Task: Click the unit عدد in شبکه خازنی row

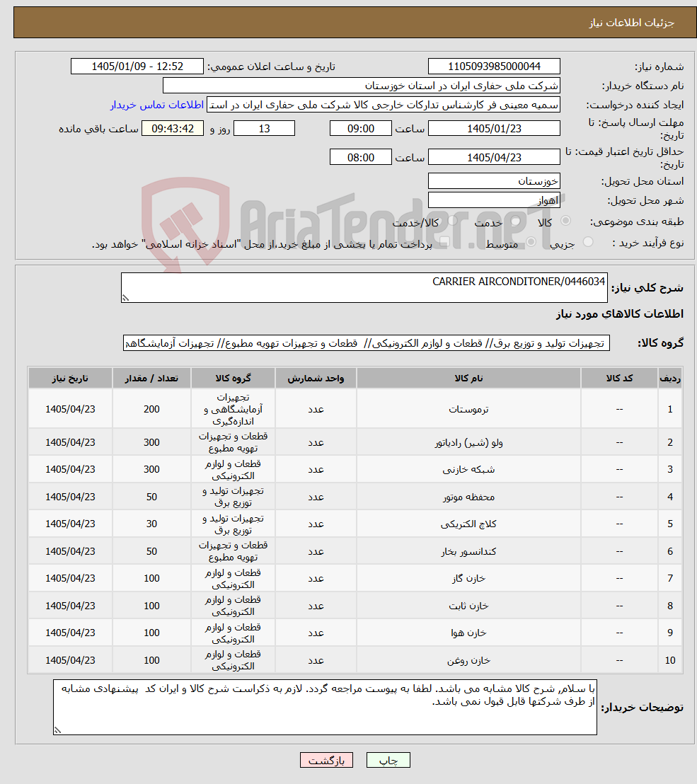Action: (x=316, y=470)
